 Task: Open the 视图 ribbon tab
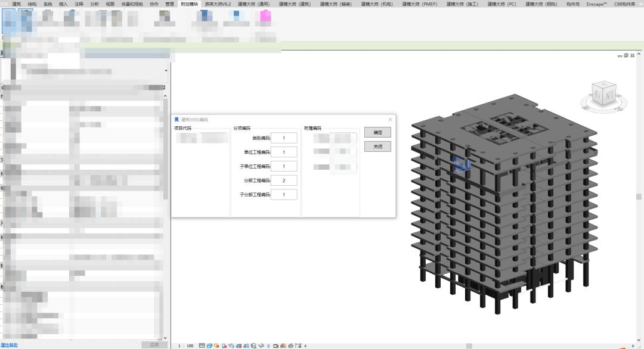coord(110,4)
